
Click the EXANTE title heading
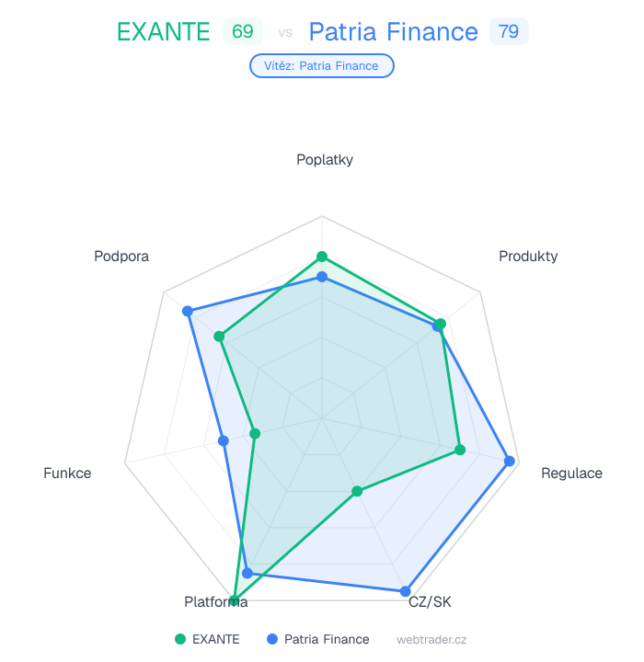tap(164, 32)
